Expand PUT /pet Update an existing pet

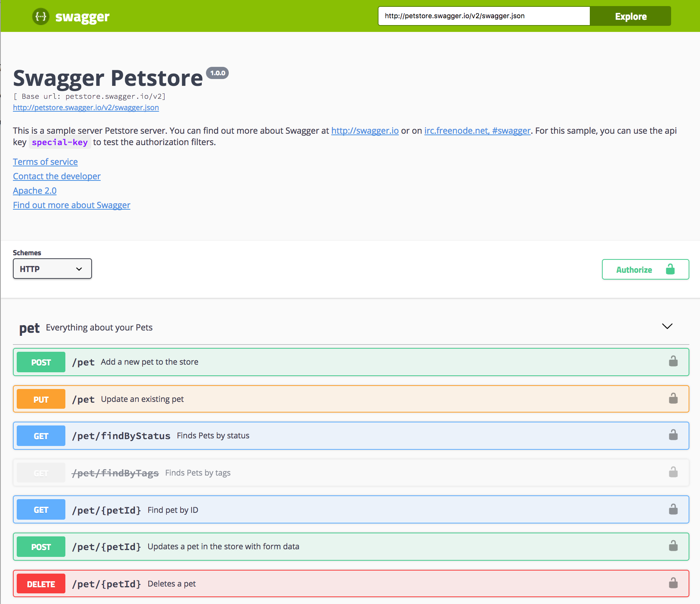pos(351,399)
